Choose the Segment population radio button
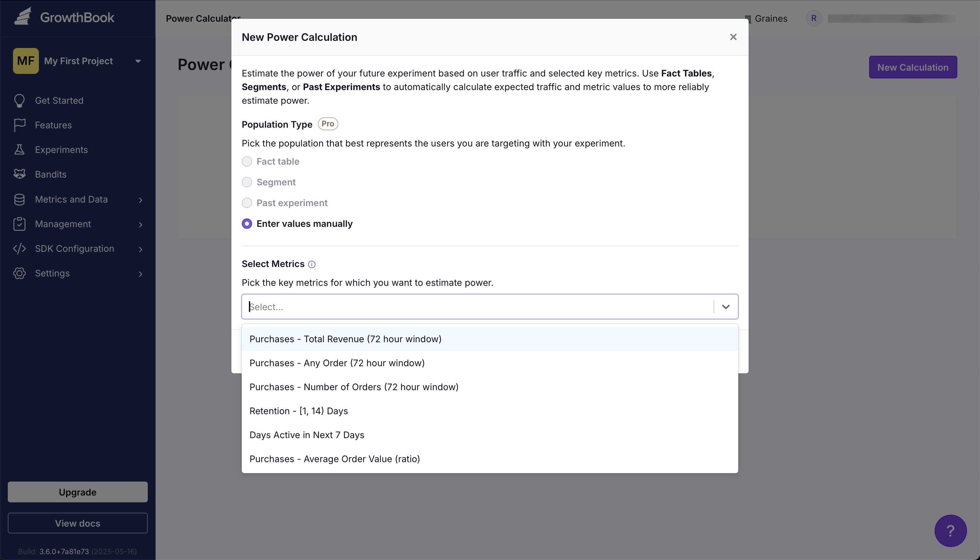Image resolution: width=980 pixels, height=560 pixels. [247, 182]
